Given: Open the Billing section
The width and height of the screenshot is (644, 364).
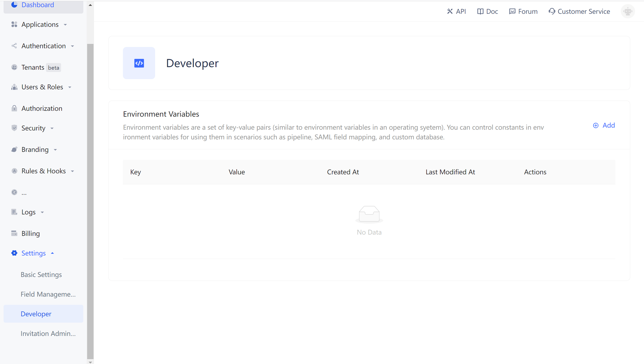Looking at the screenshot, I should (30, 233).
